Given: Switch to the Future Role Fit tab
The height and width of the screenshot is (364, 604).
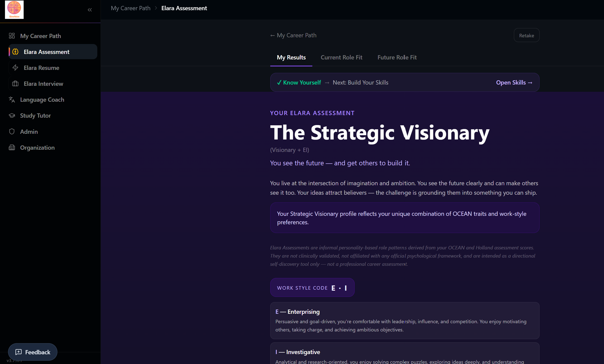Looking at the screenshot, I should click(x=397, y=57).
